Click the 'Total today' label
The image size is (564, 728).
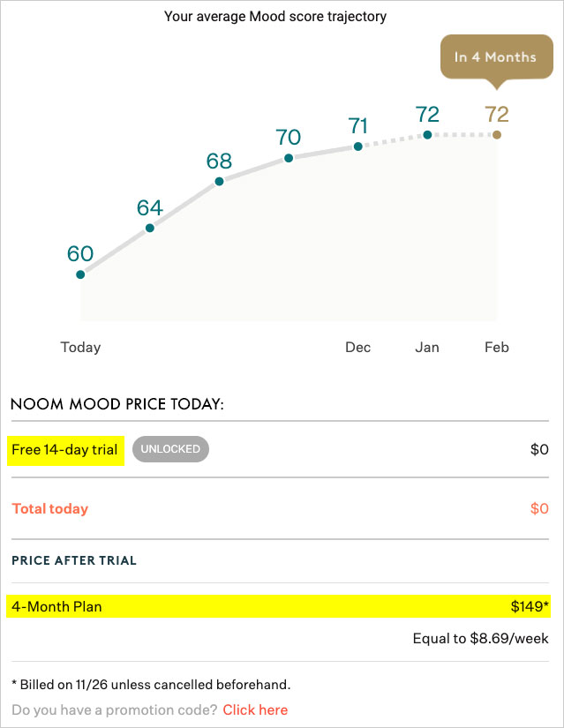pos(49,508)
